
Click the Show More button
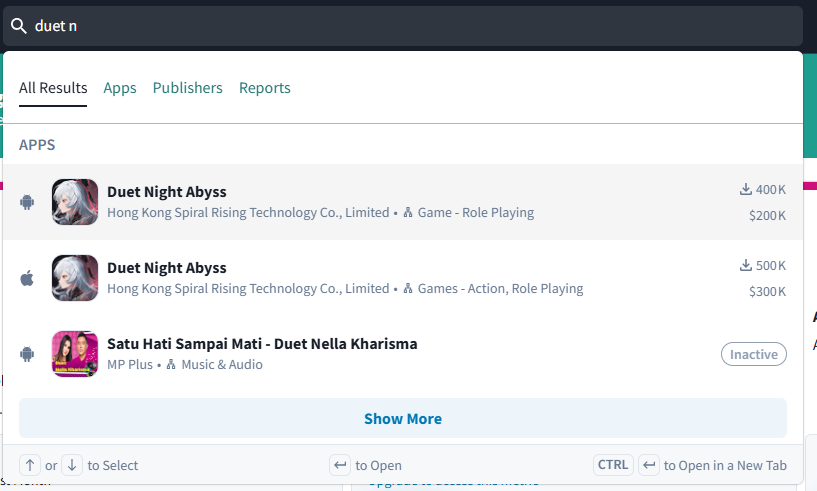pos(403,419)
